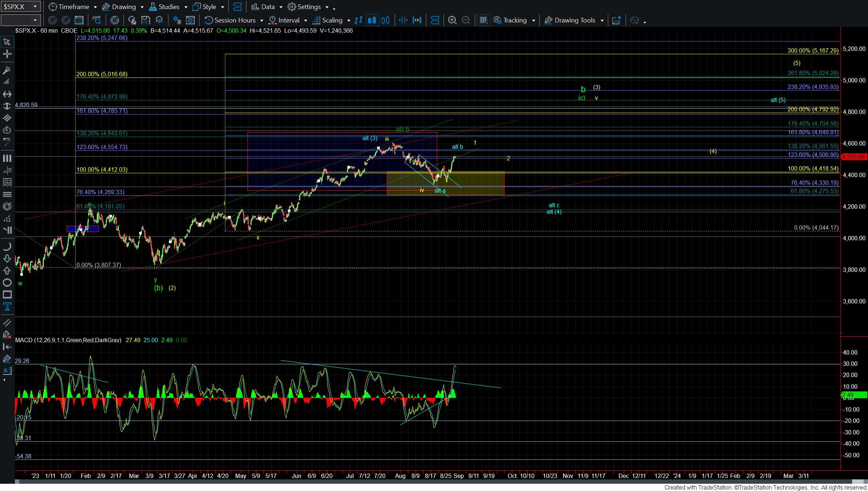Click the Tracking button

click(x=510, y=20)
